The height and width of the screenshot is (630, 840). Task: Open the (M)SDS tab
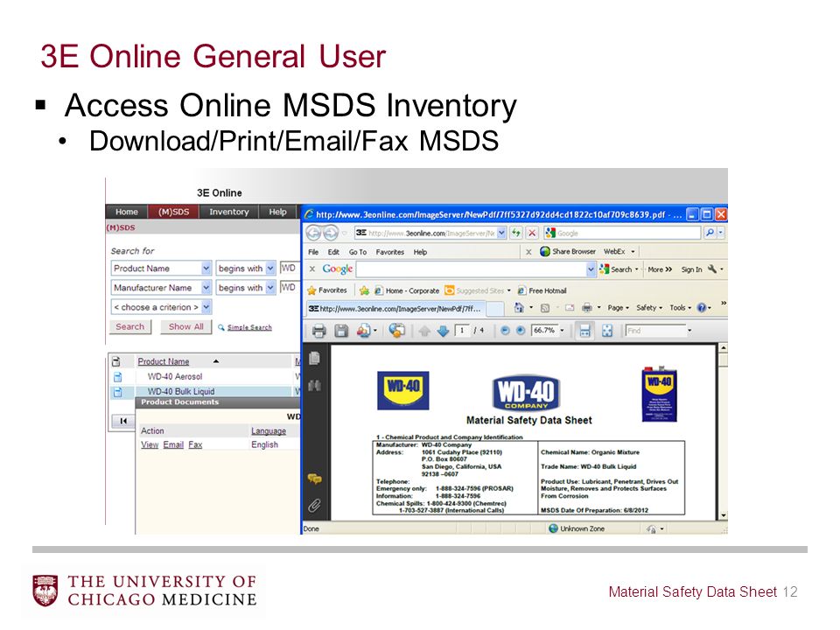(173, 212)
